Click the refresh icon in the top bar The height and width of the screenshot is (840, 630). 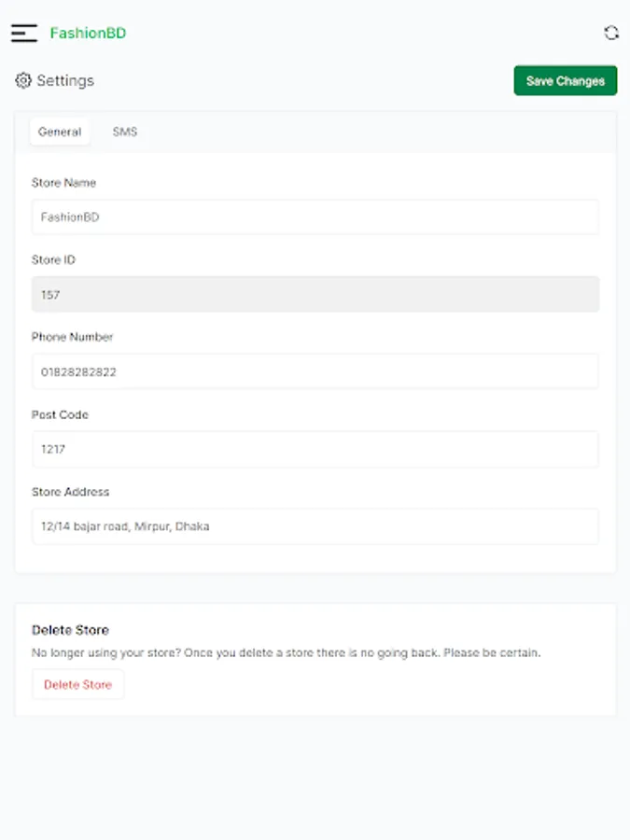coord(611,34)
